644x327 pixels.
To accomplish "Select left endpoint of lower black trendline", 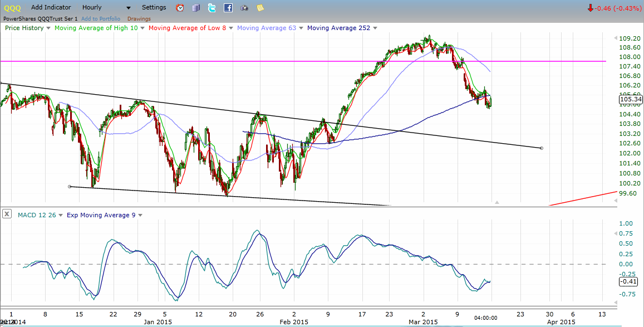I will [x=70, y=187].
